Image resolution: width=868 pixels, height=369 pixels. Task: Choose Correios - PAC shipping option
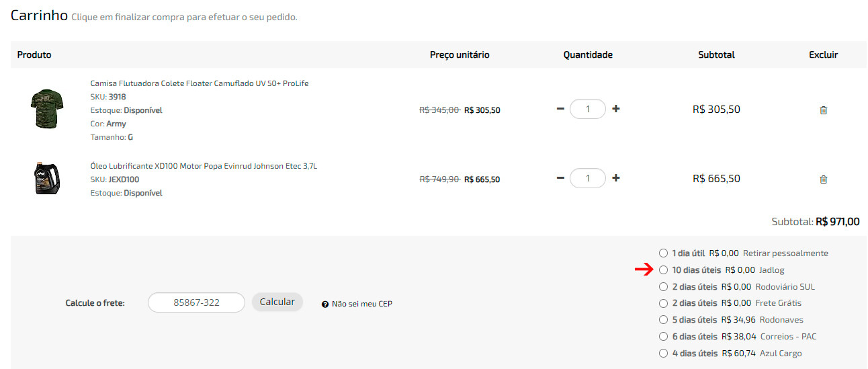664,337
